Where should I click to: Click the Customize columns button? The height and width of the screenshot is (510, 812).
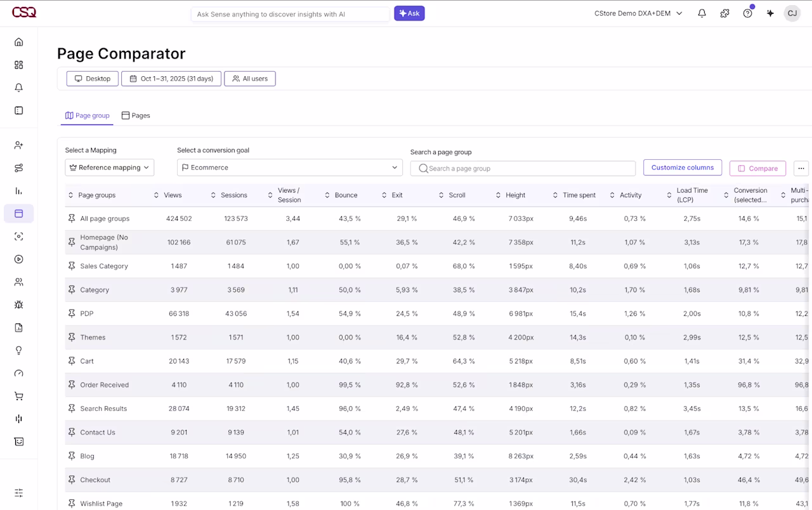(x=683, y=167)
